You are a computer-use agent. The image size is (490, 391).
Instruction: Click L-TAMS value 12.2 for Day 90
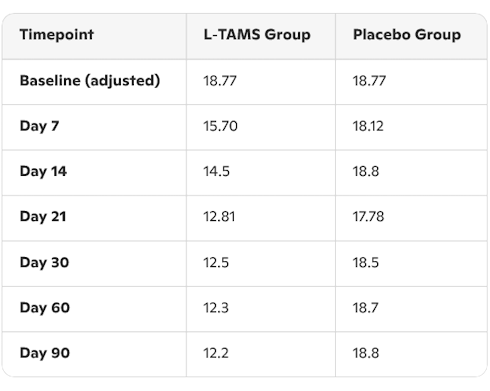click(x=216, y=353)
